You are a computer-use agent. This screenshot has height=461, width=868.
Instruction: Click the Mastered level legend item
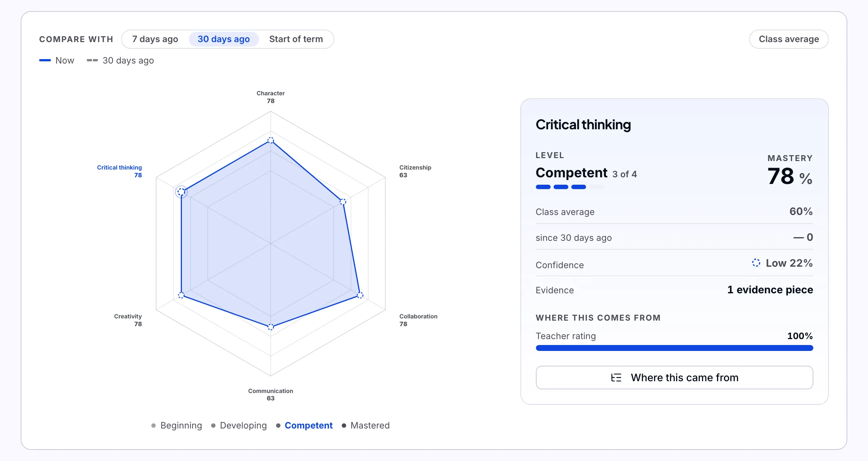[366, 426]
